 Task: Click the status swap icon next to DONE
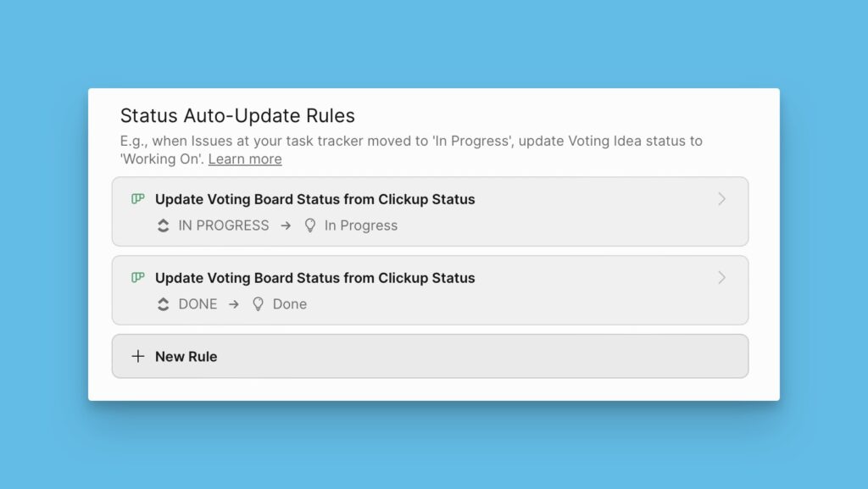(163, 303)
